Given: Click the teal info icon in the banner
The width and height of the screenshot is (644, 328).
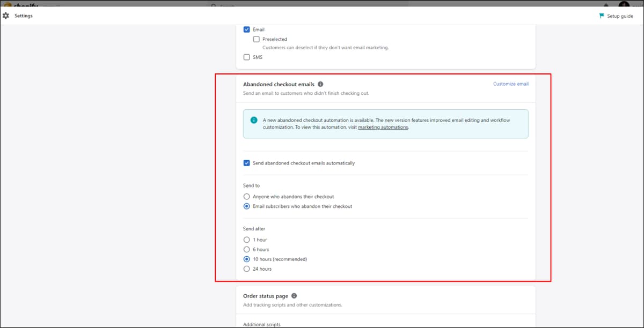Looking at the screenshot, I should click(253, 120).
